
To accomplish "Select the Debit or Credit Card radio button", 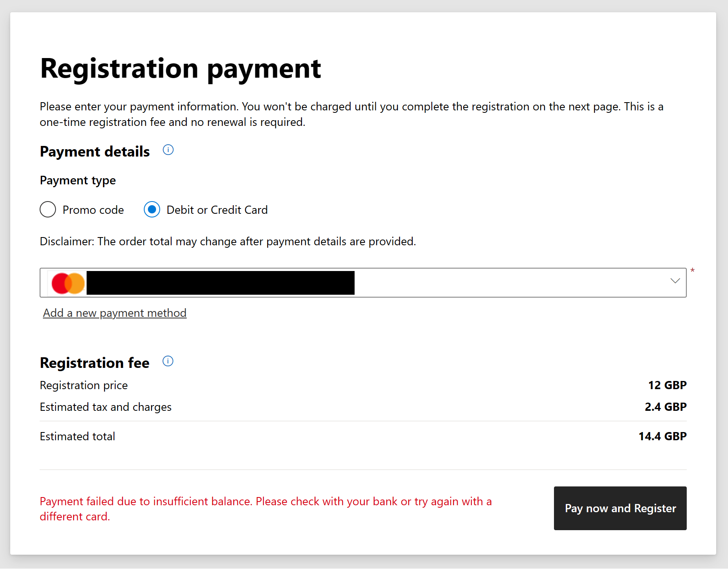I will point(152,210).
